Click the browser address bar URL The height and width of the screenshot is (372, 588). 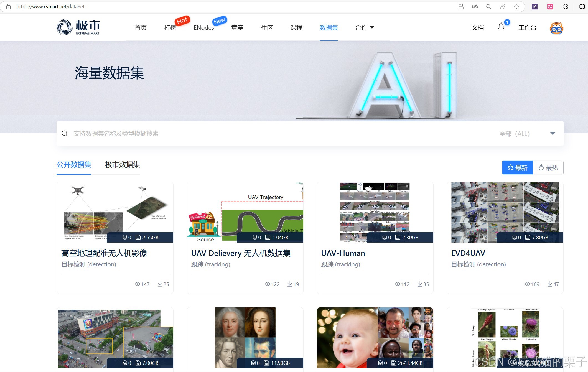click(x=51, y=7)
